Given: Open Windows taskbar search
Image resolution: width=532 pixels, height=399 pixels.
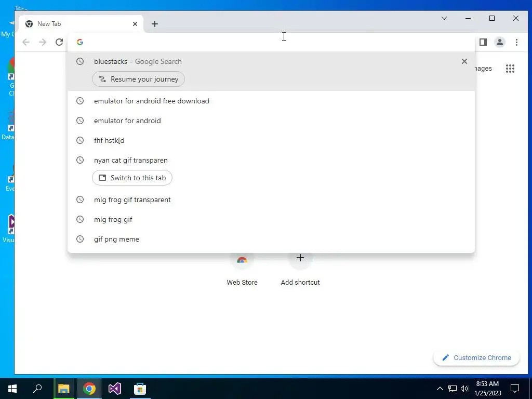Looking at the screenshot, I should pyautogui.click(x=37, y=389).
